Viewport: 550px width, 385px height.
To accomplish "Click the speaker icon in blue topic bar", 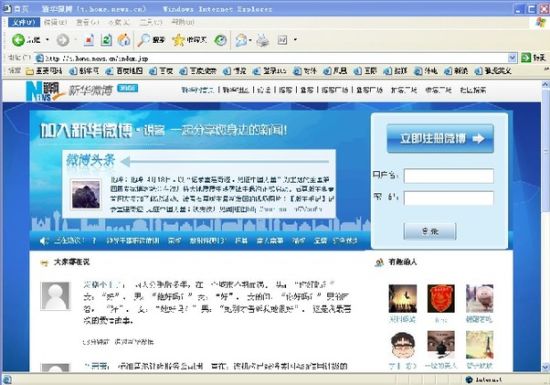I will [44, 241].
